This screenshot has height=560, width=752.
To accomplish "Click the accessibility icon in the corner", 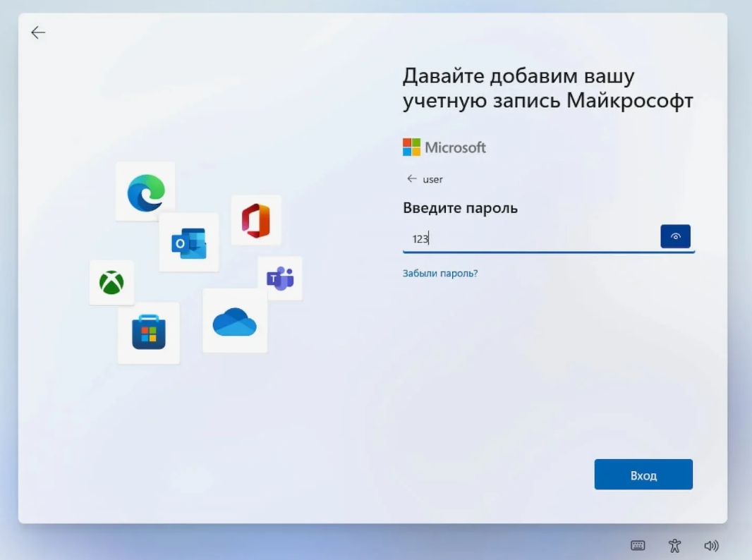I will point(674,545).
